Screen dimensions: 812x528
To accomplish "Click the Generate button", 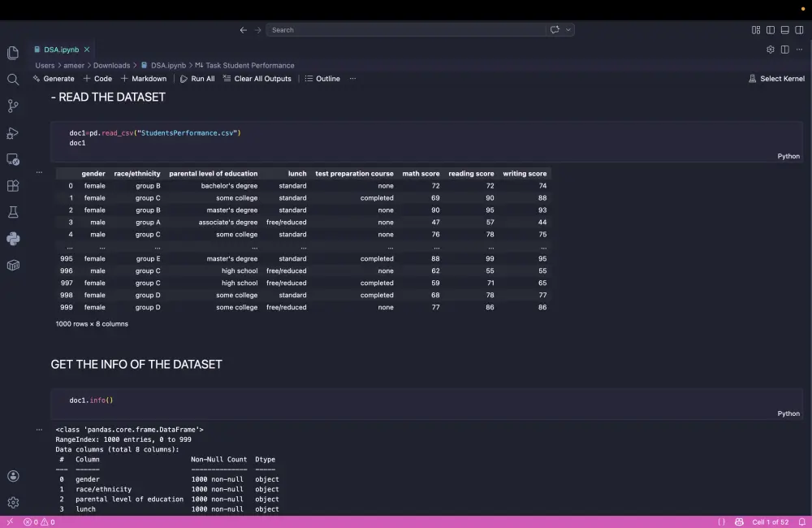I will tap(54, 79).
